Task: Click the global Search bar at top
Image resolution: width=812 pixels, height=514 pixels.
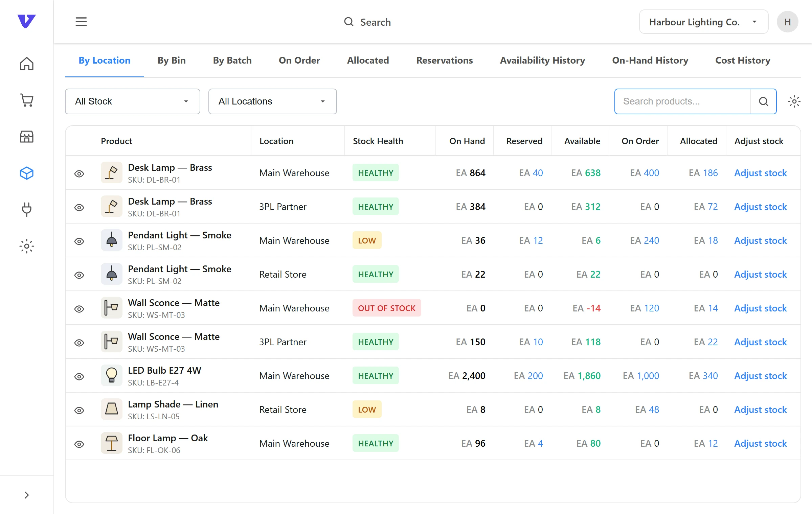Action: [367, 22]
